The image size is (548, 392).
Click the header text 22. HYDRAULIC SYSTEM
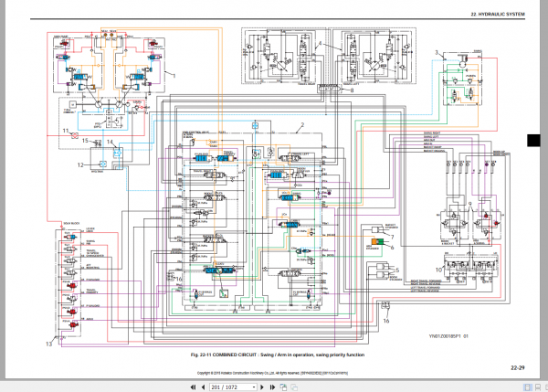coord(498,14)
